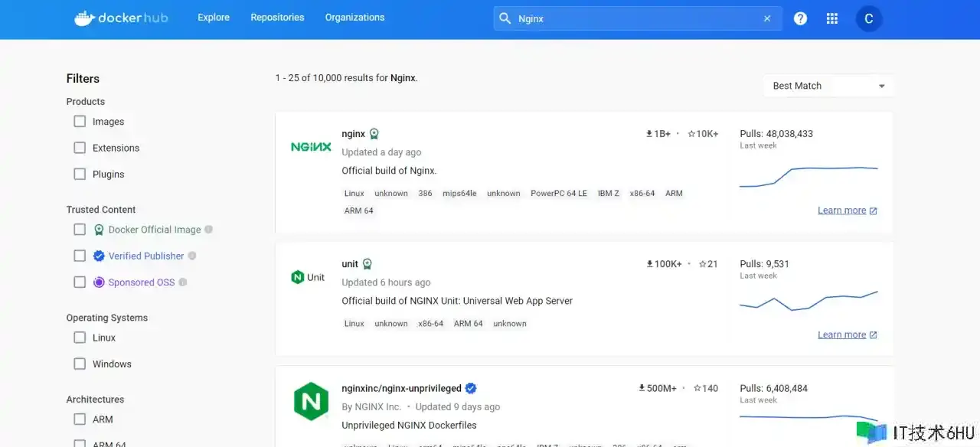The height and width of the screenshot is (447, 980).
Task: Open the Repositories menu item
Action: tap(277, 18)
